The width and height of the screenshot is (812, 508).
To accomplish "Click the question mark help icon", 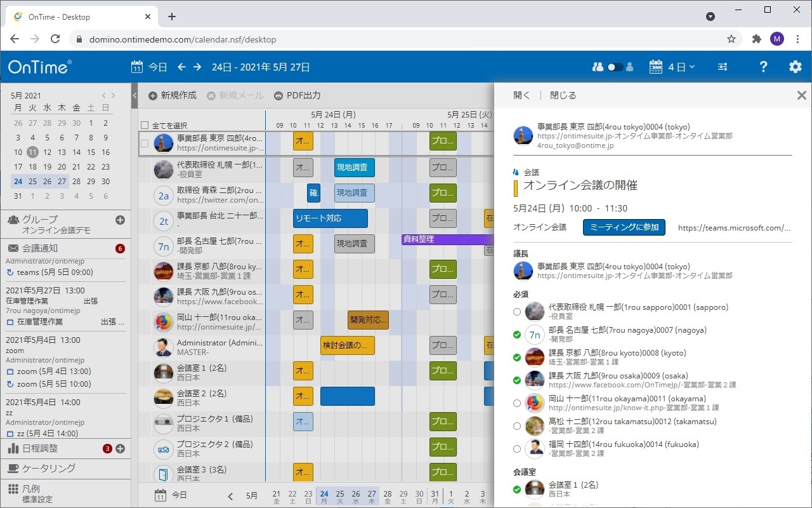I will point(763,66).
